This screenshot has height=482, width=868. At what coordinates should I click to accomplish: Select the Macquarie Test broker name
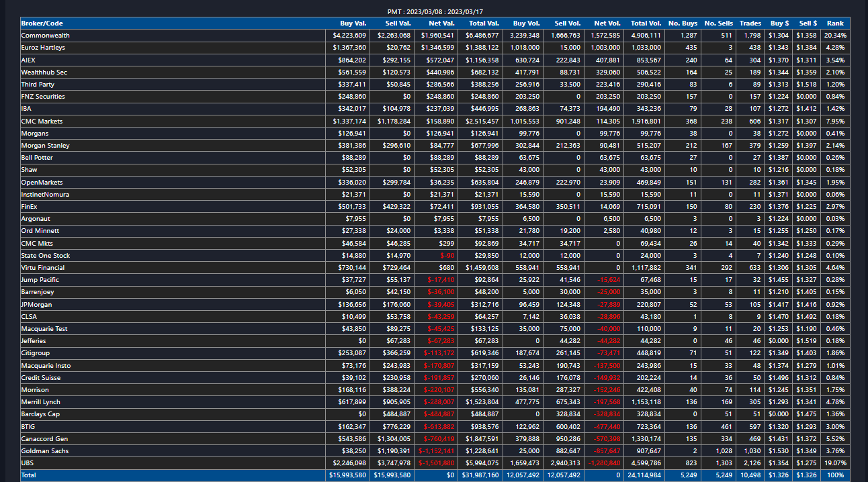pos(44,328)
